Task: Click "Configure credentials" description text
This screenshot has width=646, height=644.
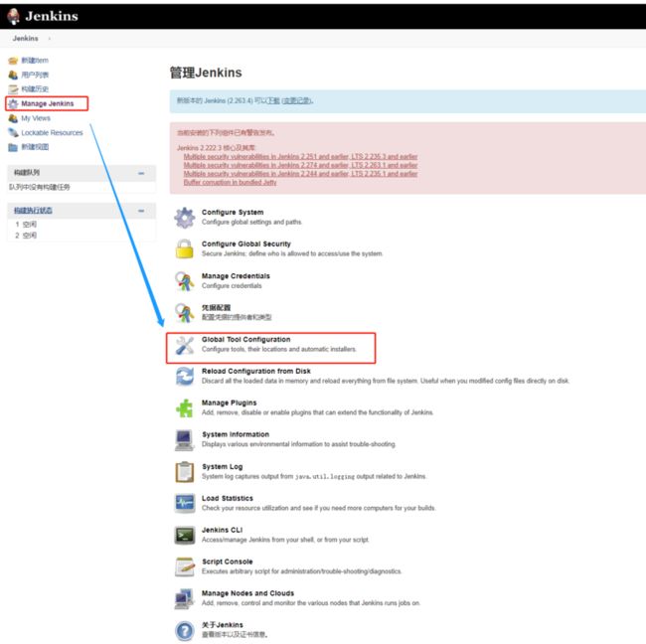Action: (x=232, y=286)
